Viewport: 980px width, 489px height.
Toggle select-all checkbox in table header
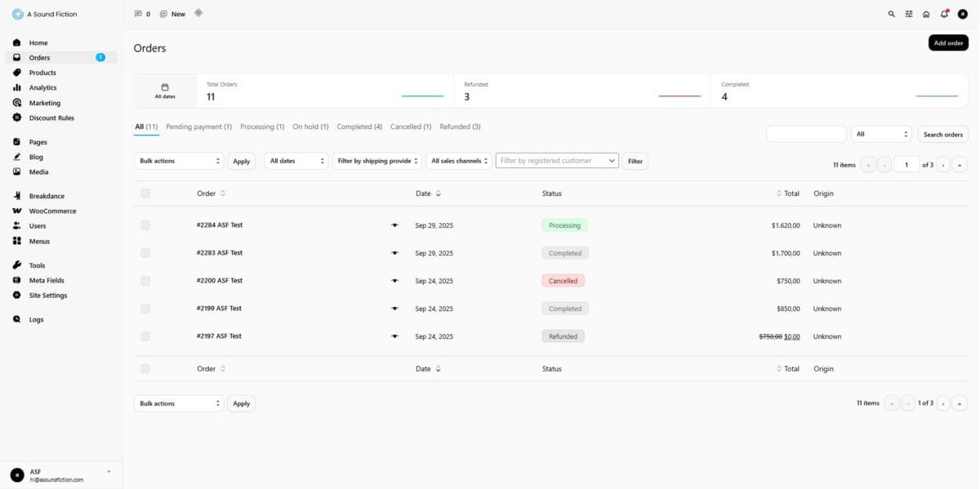(145, 193)
